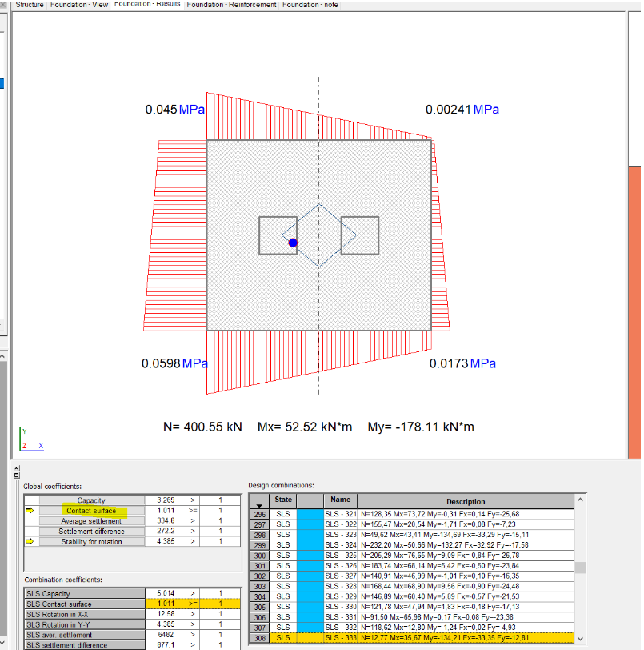Click the State column header
The height and width of the screenshot is (650, 644).
(282, 500)
